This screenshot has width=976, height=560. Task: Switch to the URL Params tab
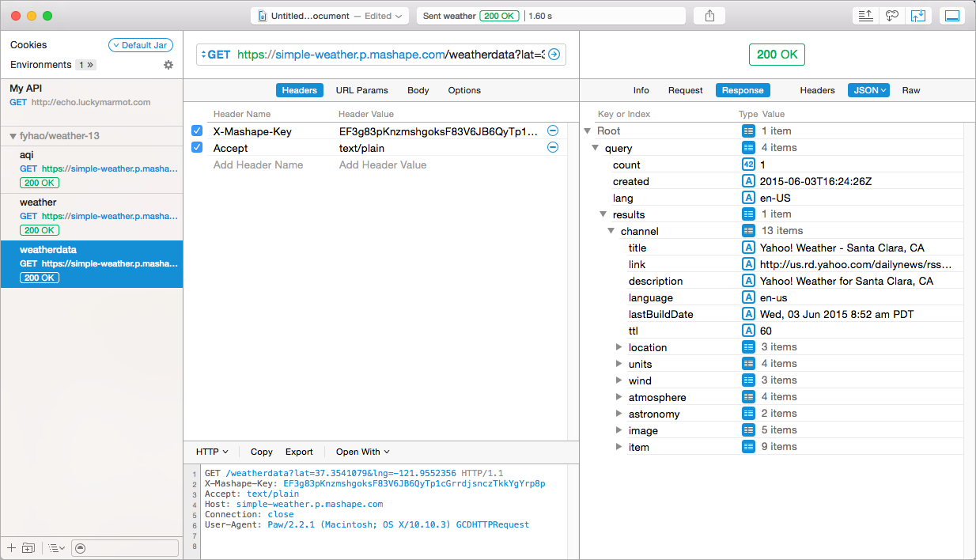pos(361,90)
